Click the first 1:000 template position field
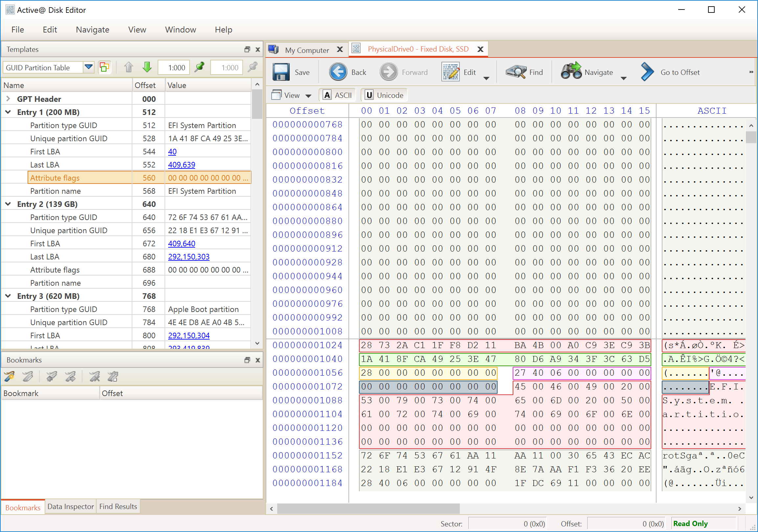 (x=174, y=67)
